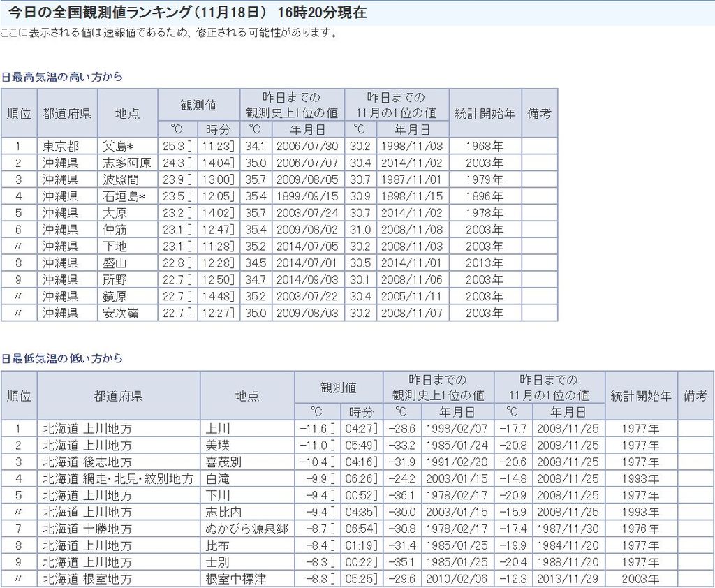Click the date 1987/11/30
Viewport: 715px width, 588px height.
tap(568, 529)
